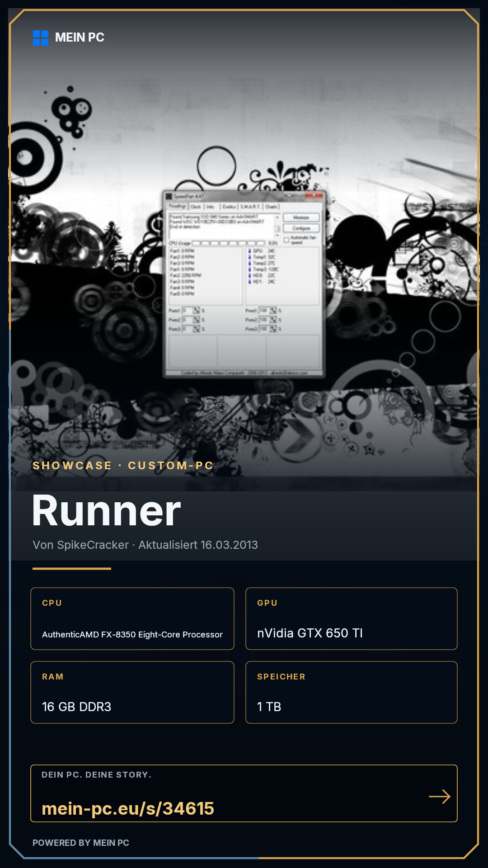Open the mein-pc.eu/s/34615 link

pyautogui.click(x=128, y=808)
